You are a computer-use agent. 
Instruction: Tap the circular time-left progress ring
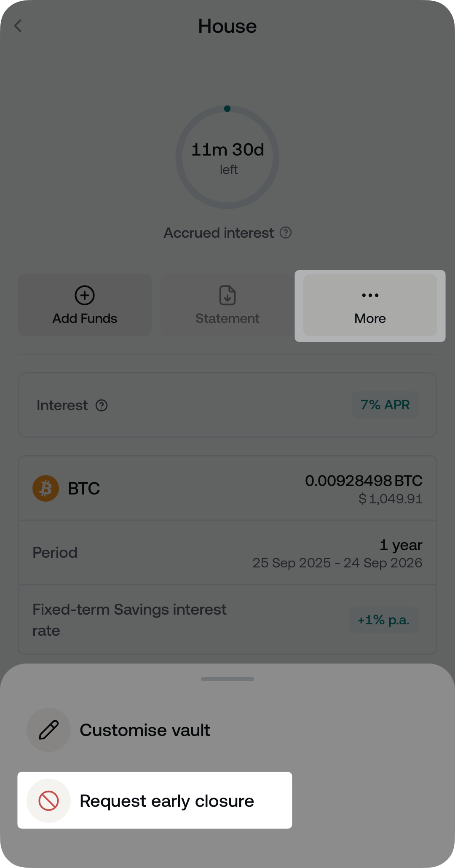click(227, 157)
